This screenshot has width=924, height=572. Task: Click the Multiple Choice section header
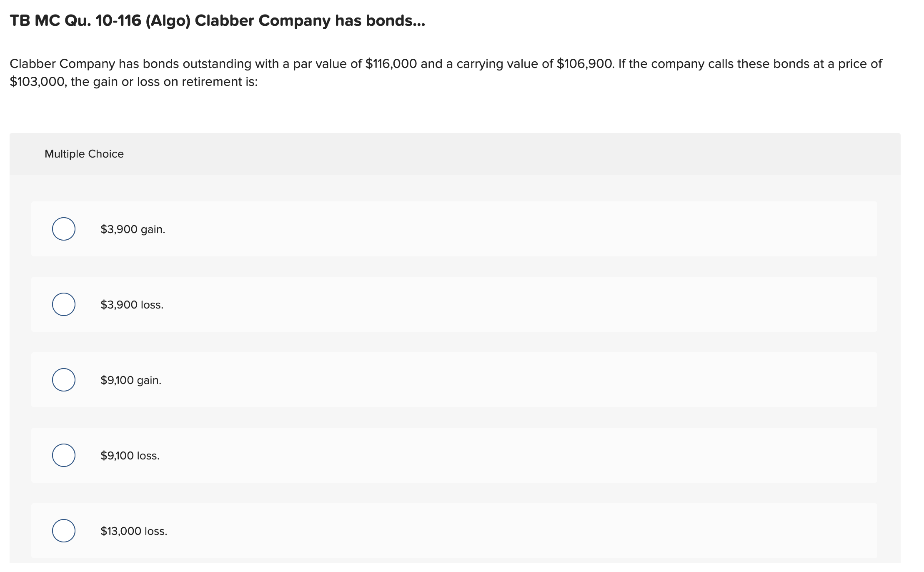(x=84, y=153)
